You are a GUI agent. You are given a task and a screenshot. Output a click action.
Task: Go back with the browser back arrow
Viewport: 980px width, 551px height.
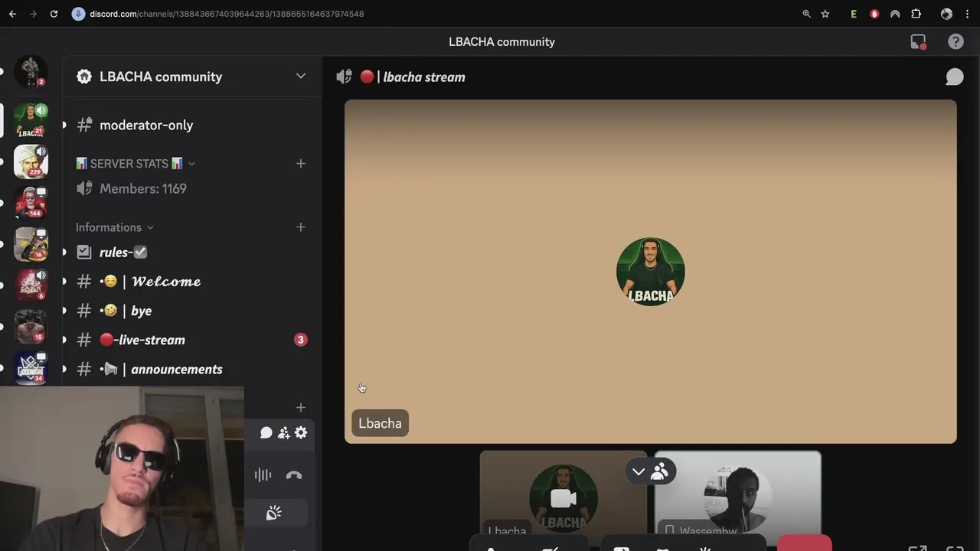12,14
